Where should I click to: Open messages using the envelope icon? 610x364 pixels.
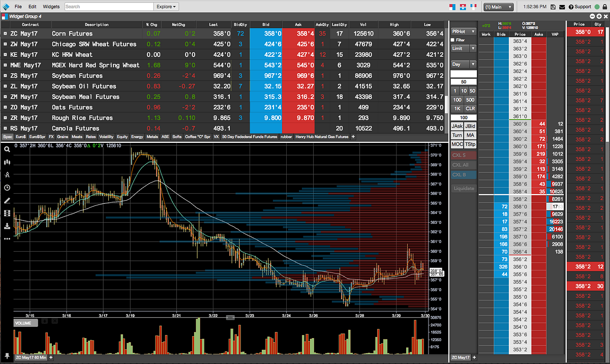click(561, 7)
